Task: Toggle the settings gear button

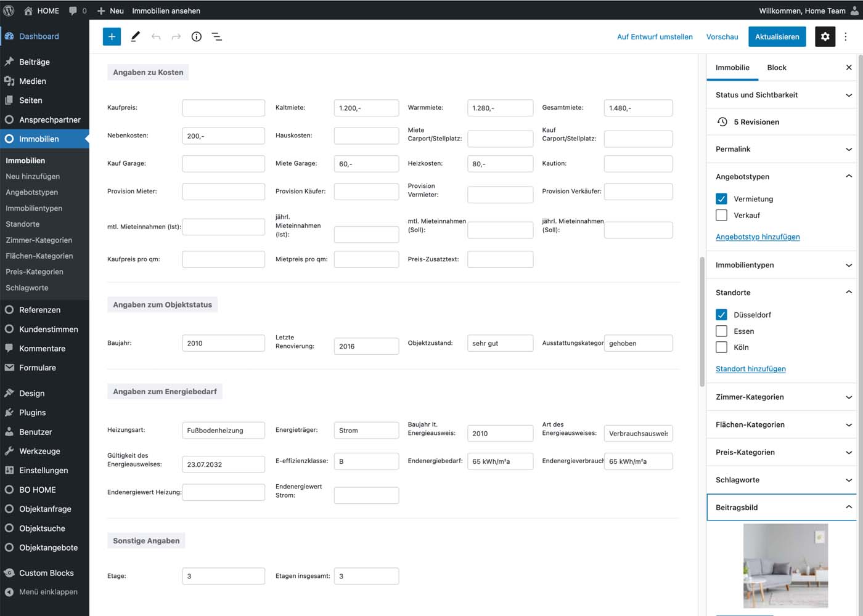Action: (825, 36)
